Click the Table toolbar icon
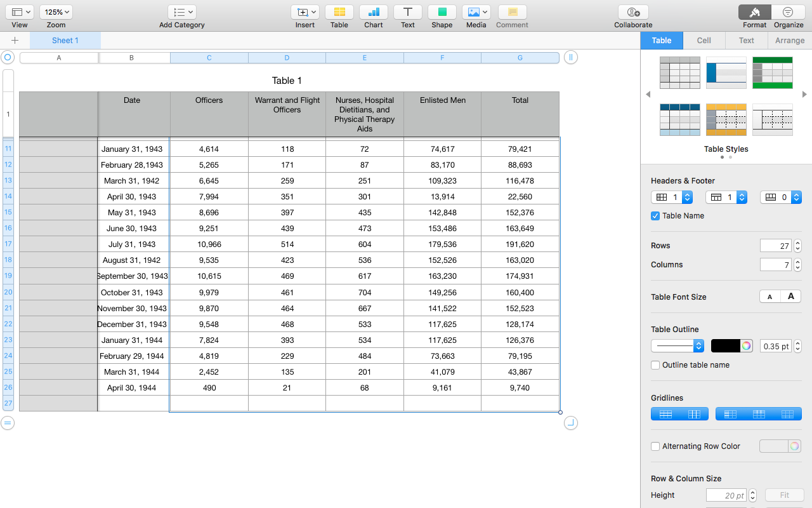The image size is (812, 508). (x=339, y=12)
